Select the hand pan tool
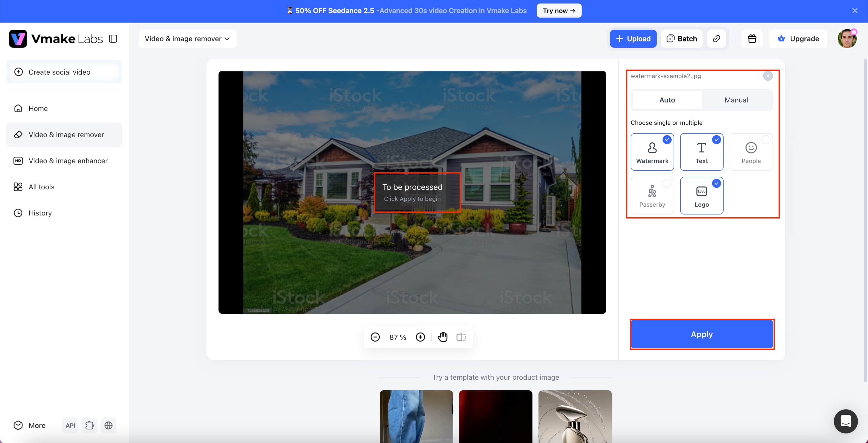Viewport: 868px width, 443px height. pos(443,337)
